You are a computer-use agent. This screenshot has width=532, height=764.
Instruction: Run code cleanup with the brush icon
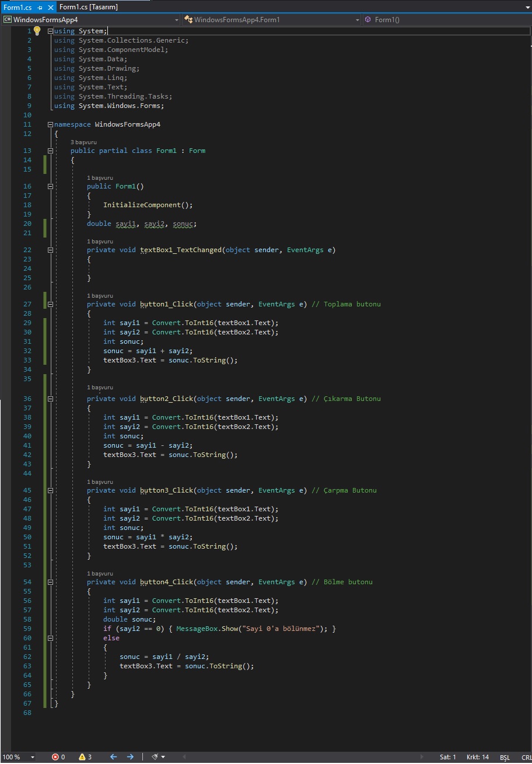coord(156,757)
